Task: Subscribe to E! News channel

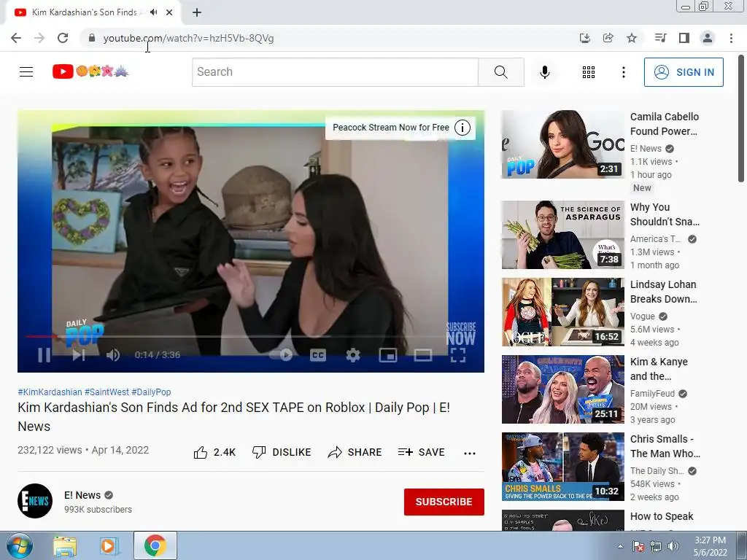Action: (x=444, y=502)
